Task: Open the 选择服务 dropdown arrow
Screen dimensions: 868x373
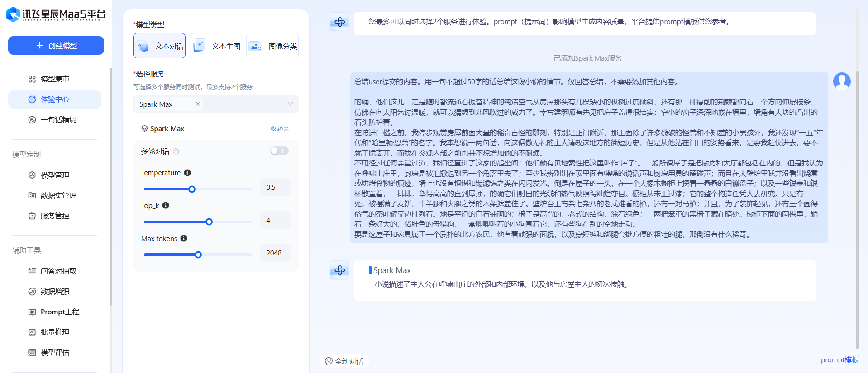Action: 290,104
